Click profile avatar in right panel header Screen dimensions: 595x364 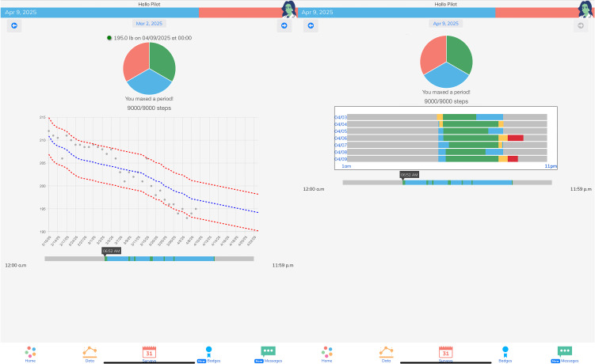(x=587, y=11)
